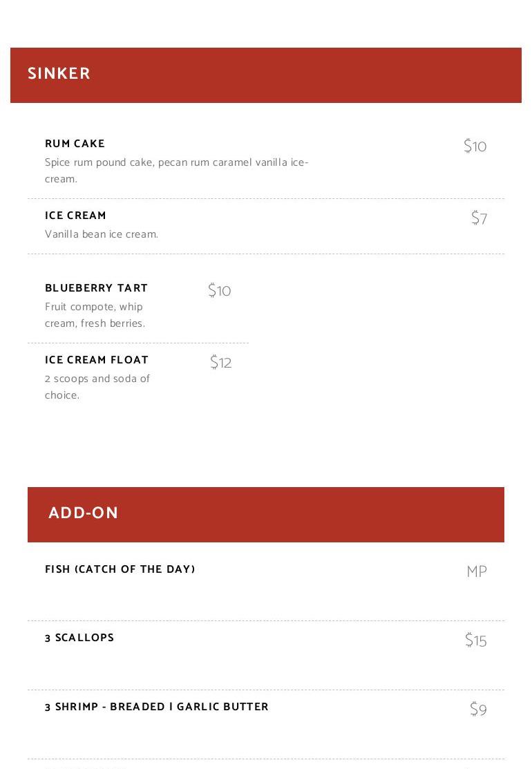This screenshot has height=769, width=532.
Task: Click the MP market price label
Action: coord(477,572)
